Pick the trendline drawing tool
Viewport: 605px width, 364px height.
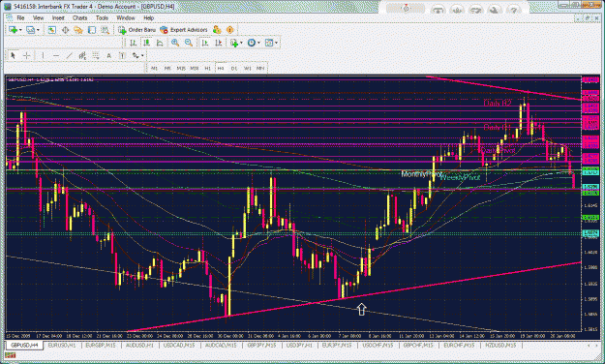(69, 56)
